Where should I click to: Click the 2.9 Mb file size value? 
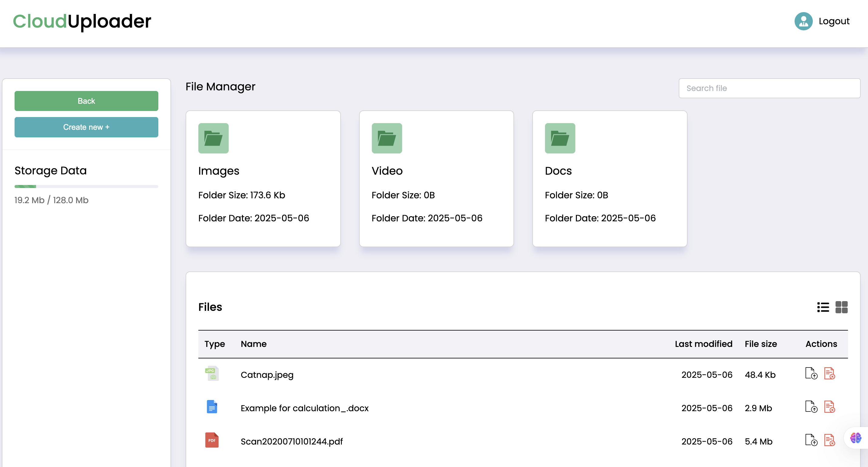(758, 408)
